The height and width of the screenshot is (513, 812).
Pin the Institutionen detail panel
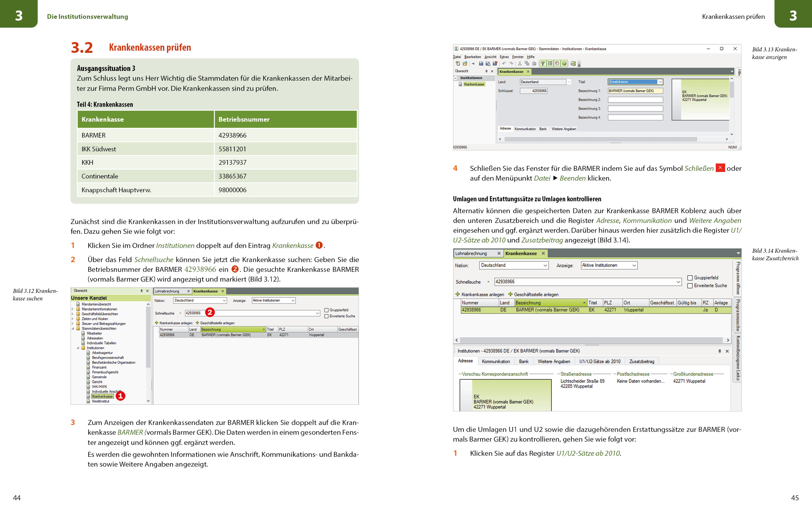(719, 351)
